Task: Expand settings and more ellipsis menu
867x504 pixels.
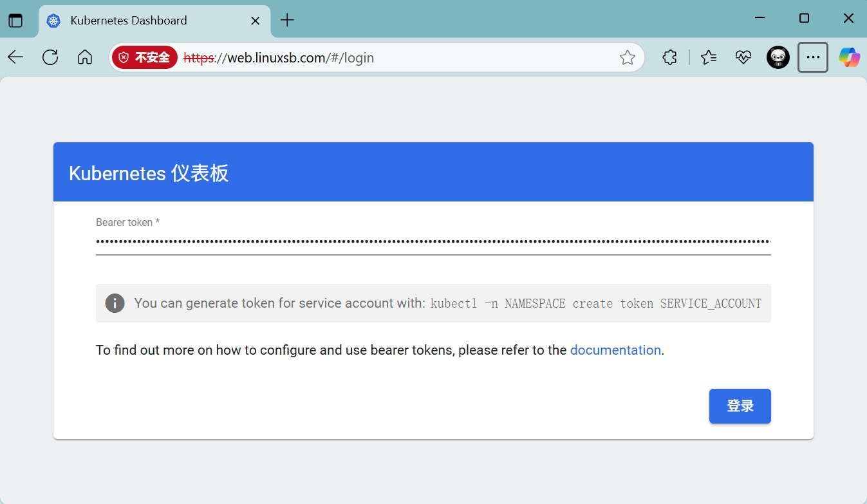Action: coord(813,57)
